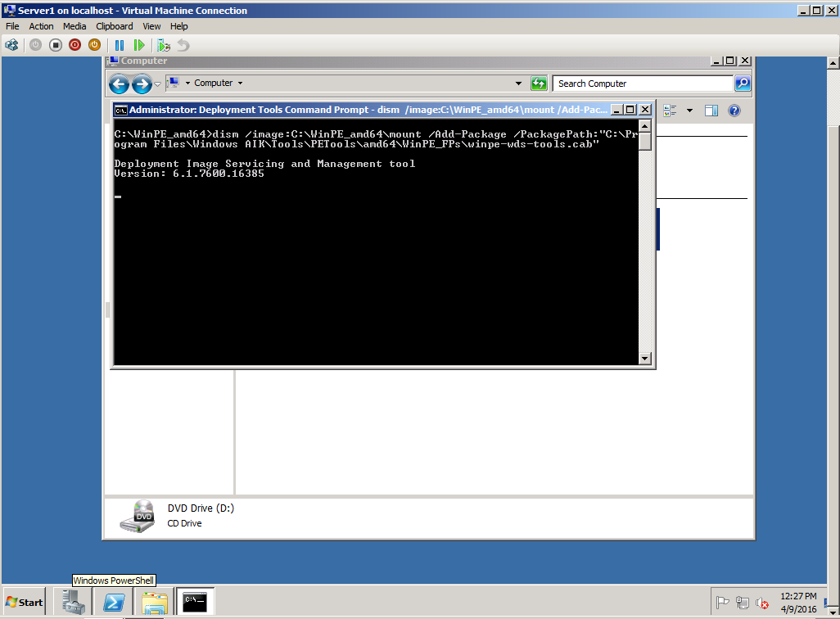This screenshot has width=840, height=619.
Task: Click the DVD Drive (D:) label
Action: coord(201,508)
